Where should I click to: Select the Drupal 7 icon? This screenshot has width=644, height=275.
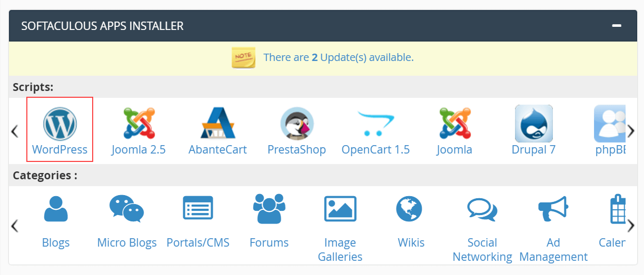534,124
